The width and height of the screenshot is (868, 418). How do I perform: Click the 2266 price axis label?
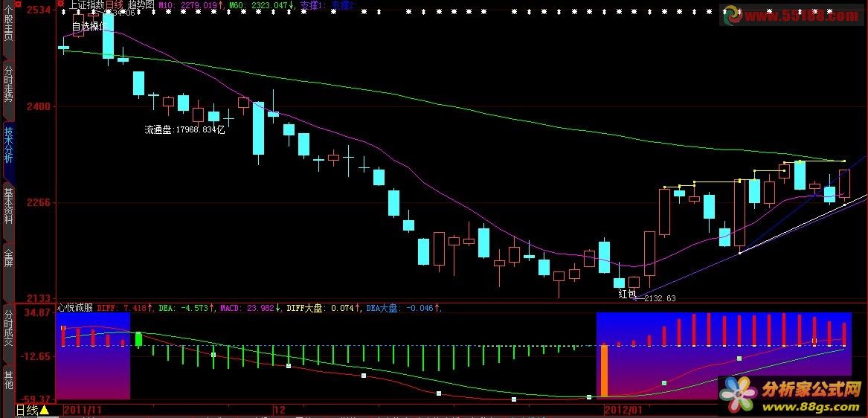pos(37,202)
